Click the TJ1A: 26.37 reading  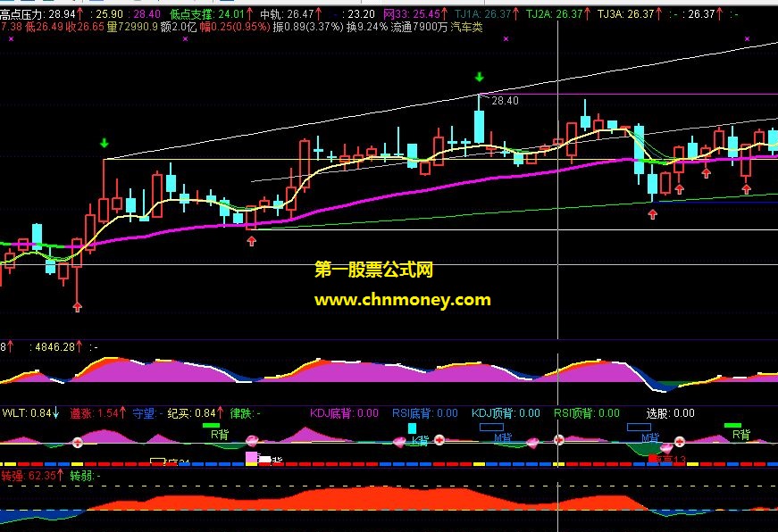[x=483, y=14]
